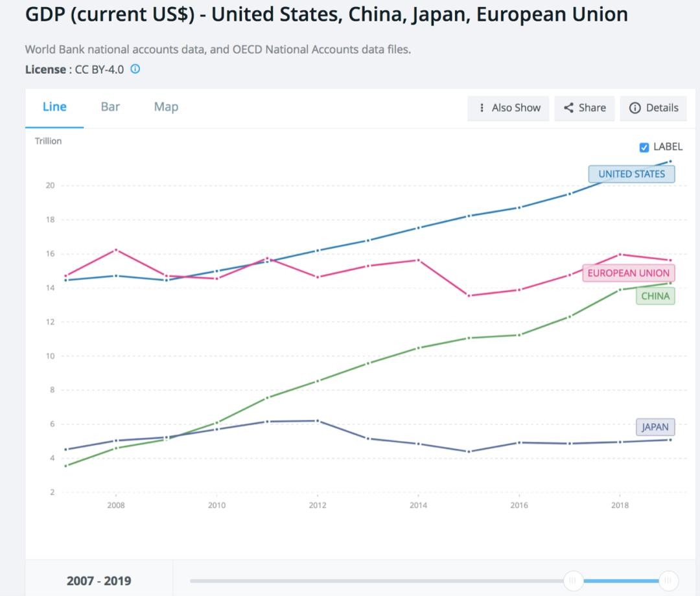Click the Also Show three-dot icon
The height and width of the screenshot is (596, 700).
click(482, 108)
